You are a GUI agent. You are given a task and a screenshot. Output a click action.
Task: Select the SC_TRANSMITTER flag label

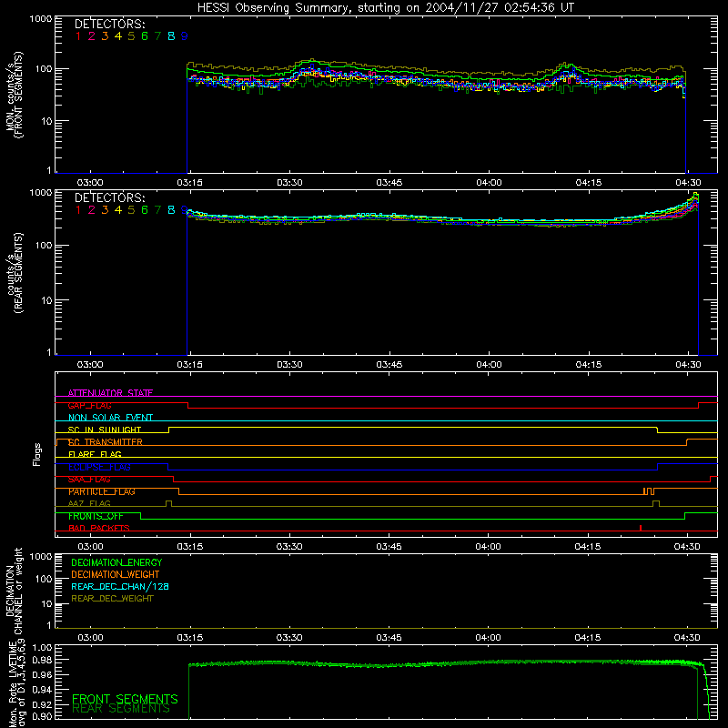106,442
